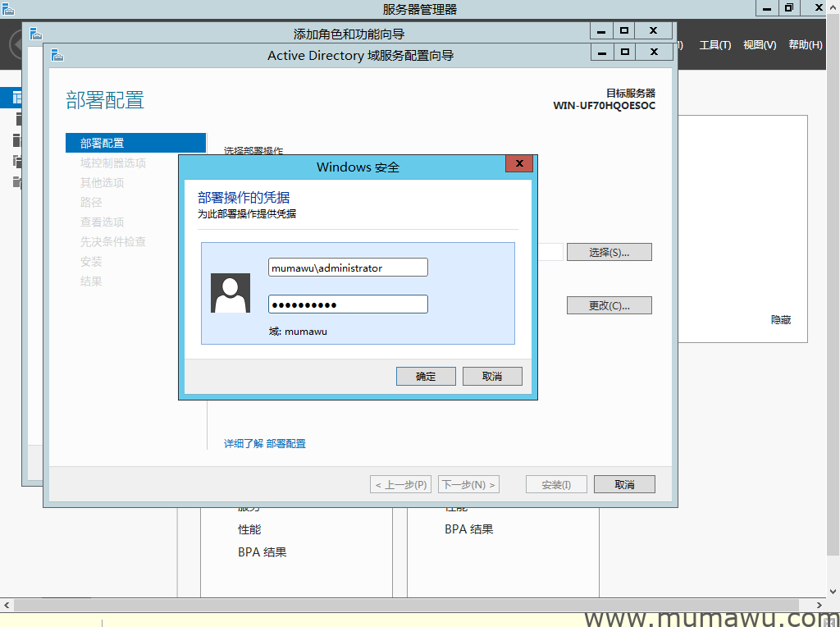Click the Server Manager title bar icon
Screen dimensions: 840x627
pyautogui.click(x=8, y=9)
